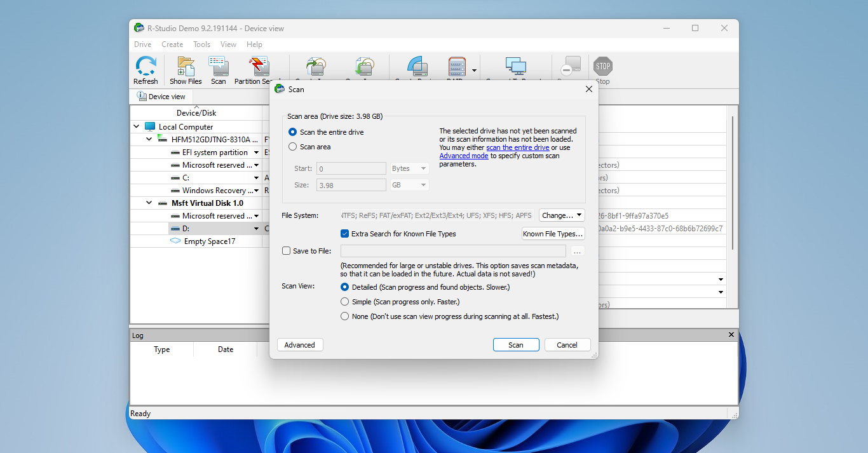Open dropdown arrow on EFI system partition row

click(x=257, y=152)
